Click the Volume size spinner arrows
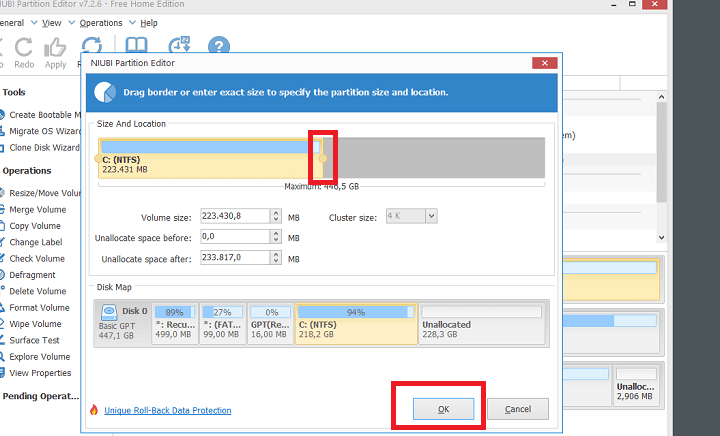Screen dimensions: 720x436 coord(276,216)
